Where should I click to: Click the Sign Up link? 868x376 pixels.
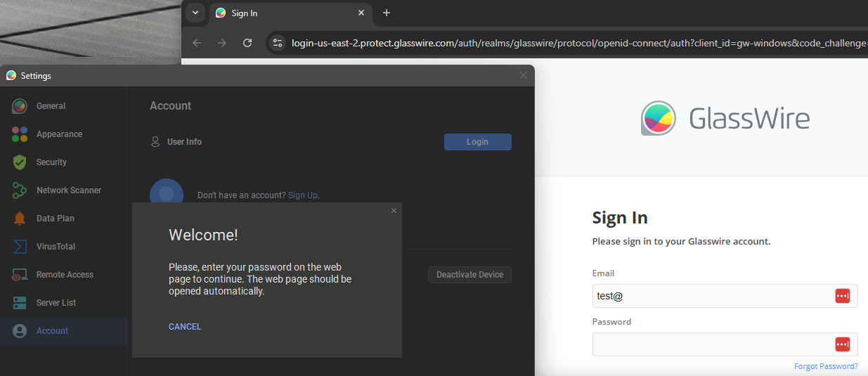click(302, 195)
